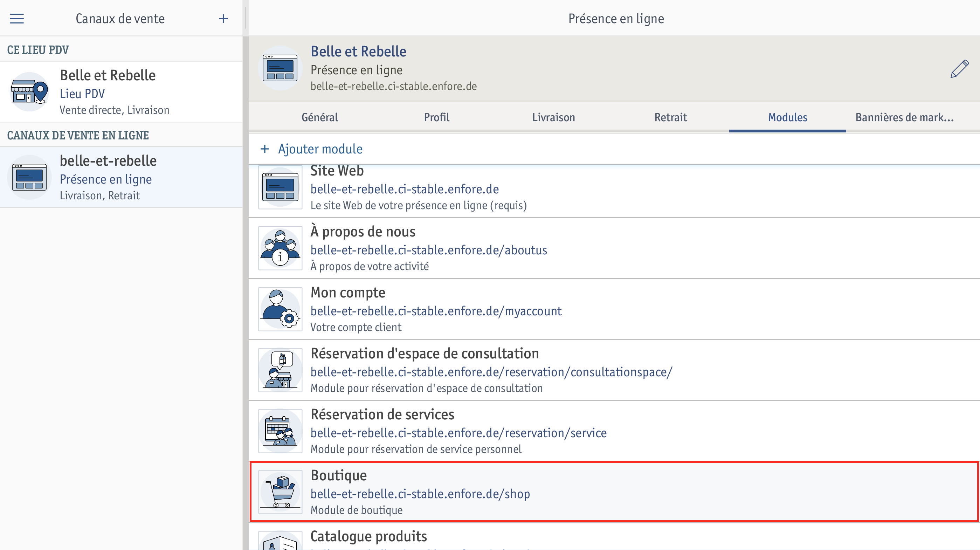The image size is (980, 550).
Task: Open the reservation/consultationspace link
Action: (491, 372)
